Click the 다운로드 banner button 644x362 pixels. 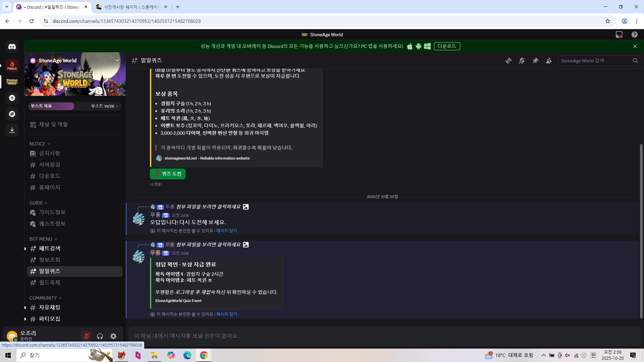[447, 46]
